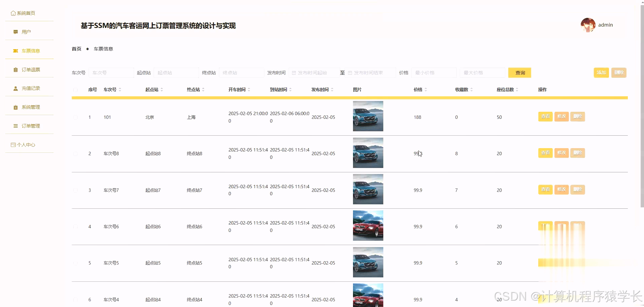644x307 pixels.
Task: Open 车票信息 via its ticket icon
Action: click(x=15, y=50)
